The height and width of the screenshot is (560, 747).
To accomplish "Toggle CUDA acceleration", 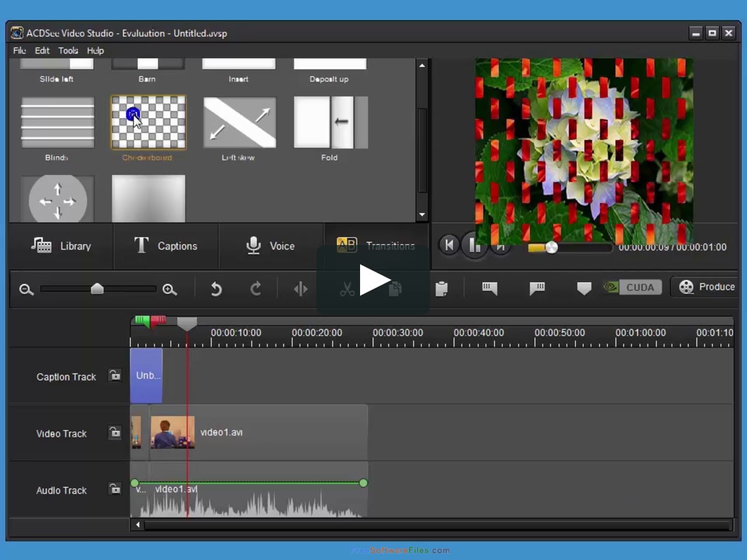I will [x=633, y=287].
